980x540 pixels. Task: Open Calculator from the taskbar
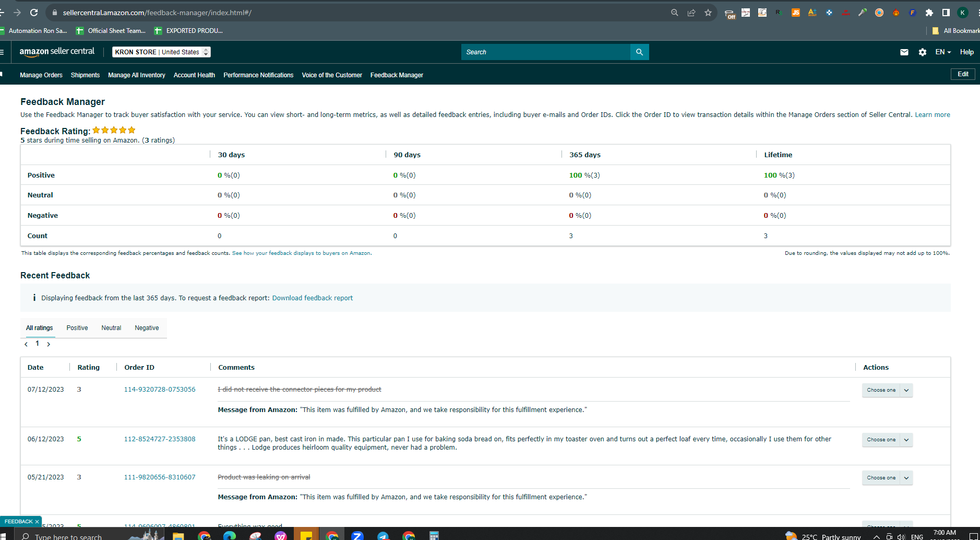pyautogui.click(x=434, y=535)
